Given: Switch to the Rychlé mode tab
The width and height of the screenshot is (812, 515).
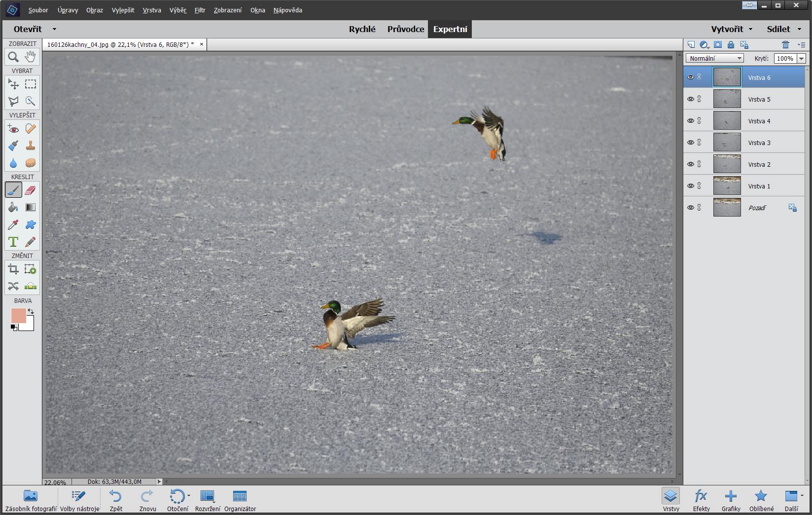Looking at the screenshot, I should pos(362,29).
